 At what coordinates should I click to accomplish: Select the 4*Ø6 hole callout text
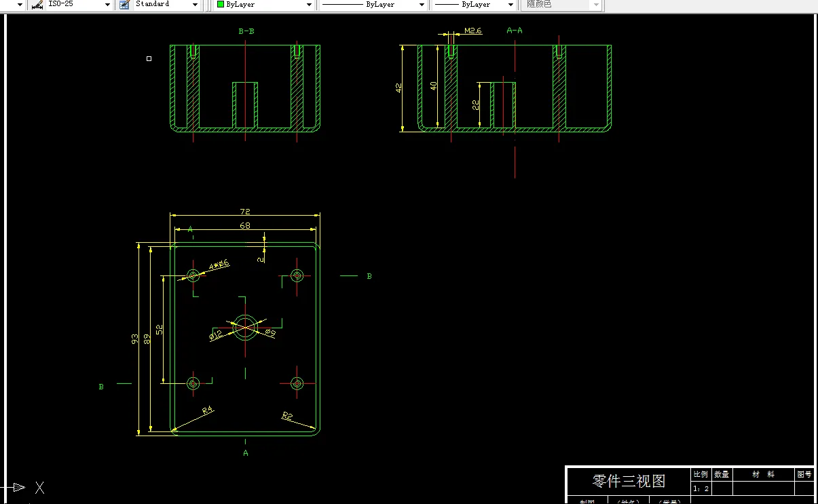[x=219, y=265]
